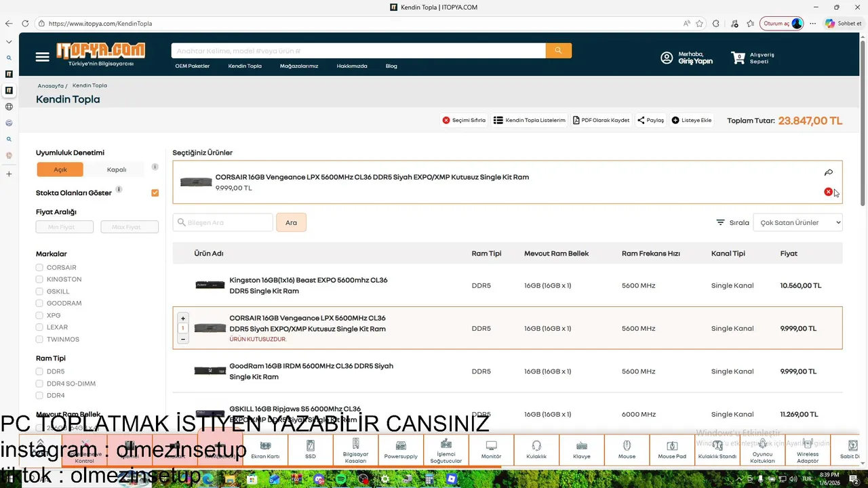868x488 pixels.
Task: Open Edge Settings and more ellipsis menu
Action: (x=812, y=23)
